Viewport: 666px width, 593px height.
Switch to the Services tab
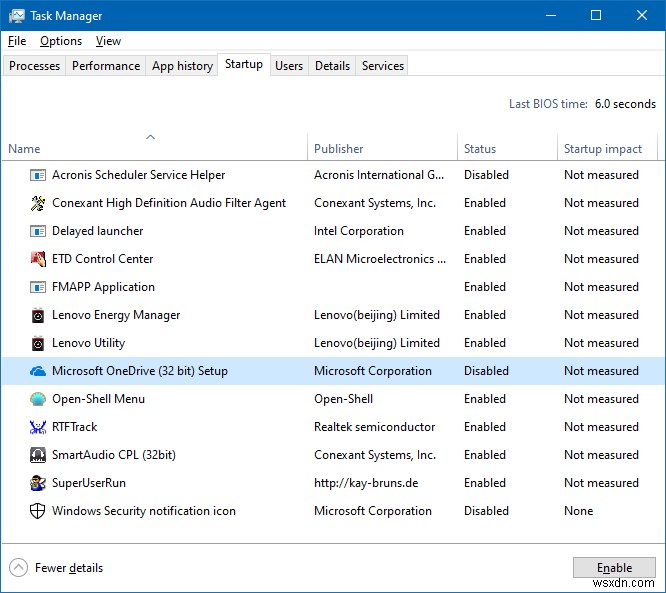click(383, 66)
